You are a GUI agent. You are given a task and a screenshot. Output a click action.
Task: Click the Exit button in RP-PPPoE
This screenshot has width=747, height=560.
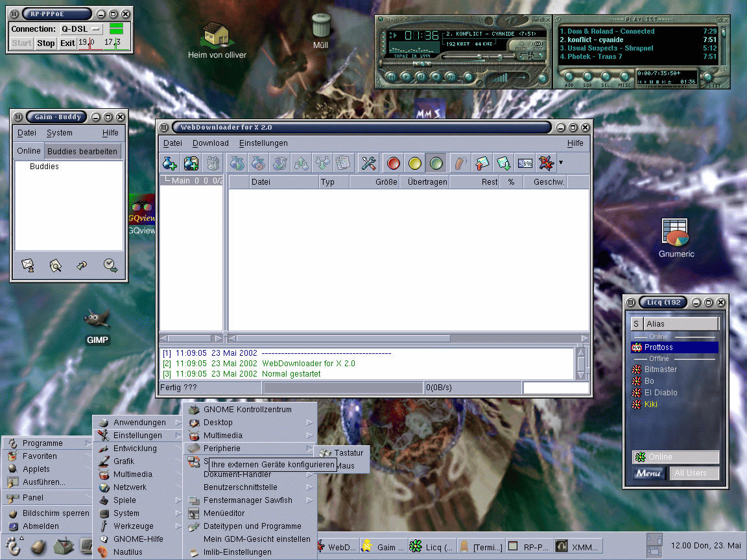click(x=67, y=43)
